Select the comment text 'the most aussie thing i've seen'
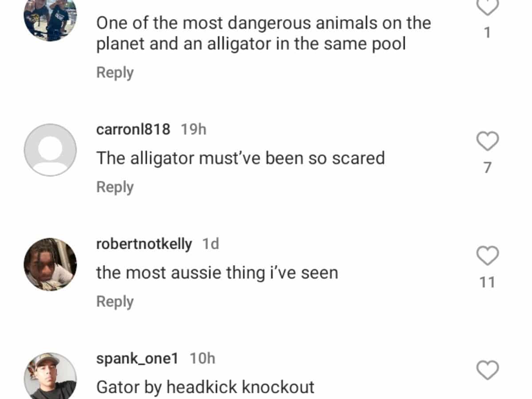The height and width of the screenshot is (399, 532). point(217,273)
